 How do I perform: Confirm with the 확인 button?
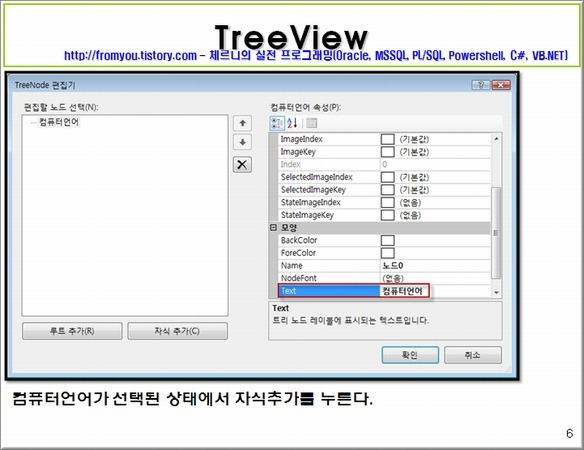(410, 355)
